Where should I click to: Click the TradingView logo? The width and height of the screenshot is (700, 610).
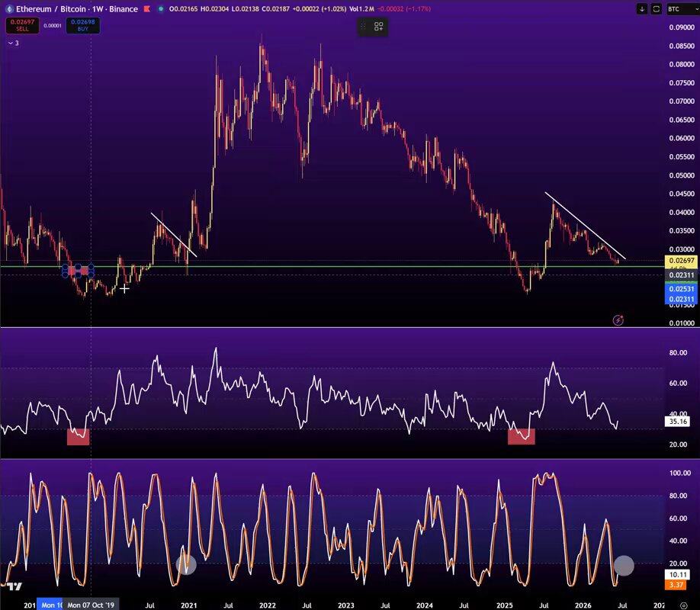pyautogui.click(x=14, y=586)
